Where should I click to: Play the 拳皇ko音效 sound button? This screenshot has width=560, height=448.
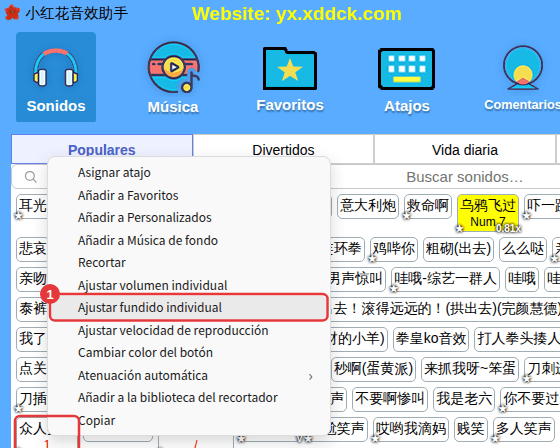point(431,339)
